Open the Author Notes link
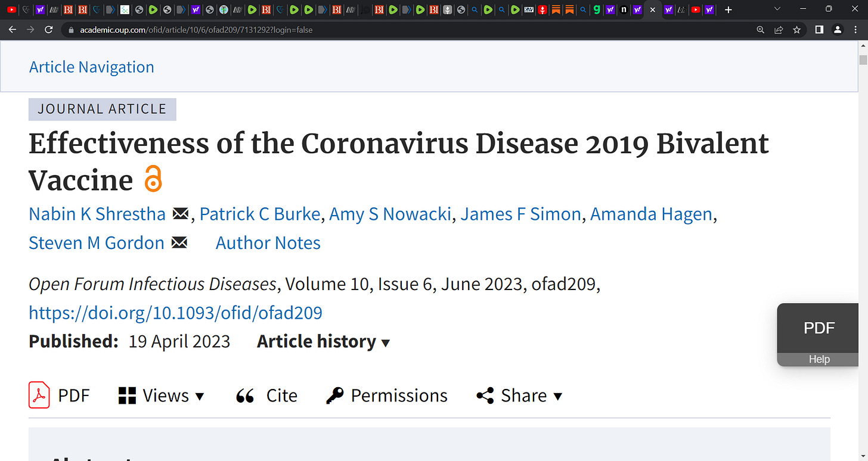 point(268,243)
